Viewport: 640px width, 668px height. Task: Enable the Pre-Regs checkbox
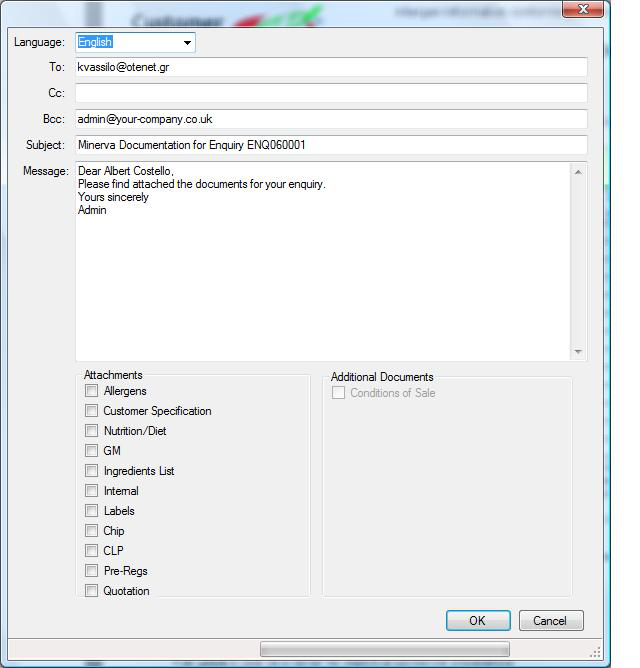click(x=92, y=571)
